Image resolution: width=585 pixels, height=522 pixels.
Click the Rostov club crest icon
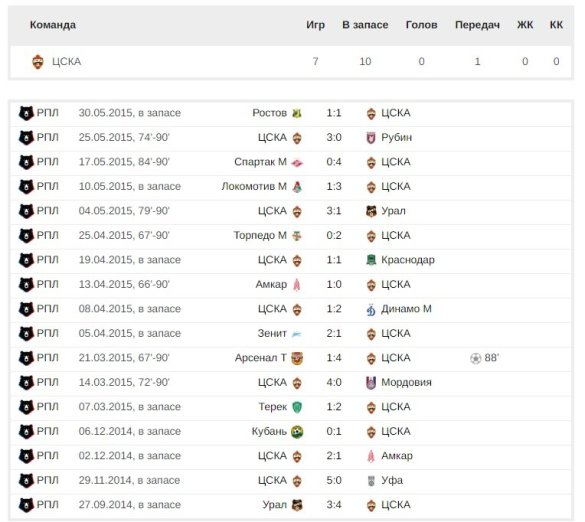[297, 113]
